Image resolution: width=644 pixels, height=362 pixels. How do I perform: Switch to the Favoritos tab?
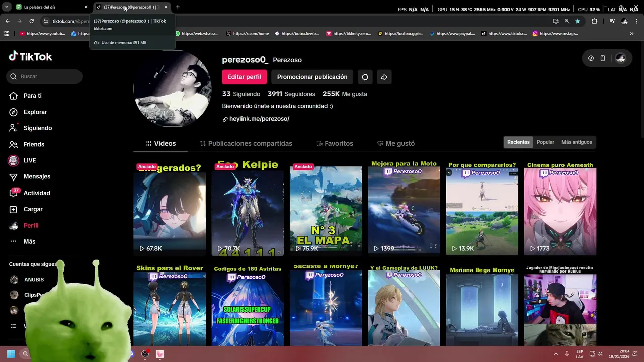(x=335, y=143)
